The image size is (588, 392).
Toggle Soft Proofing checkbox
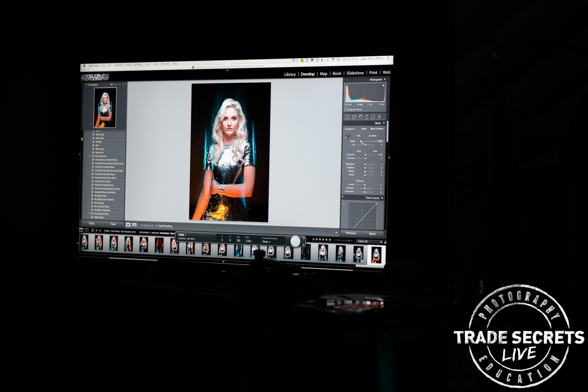pyautogui.click(x=157, y=226)
